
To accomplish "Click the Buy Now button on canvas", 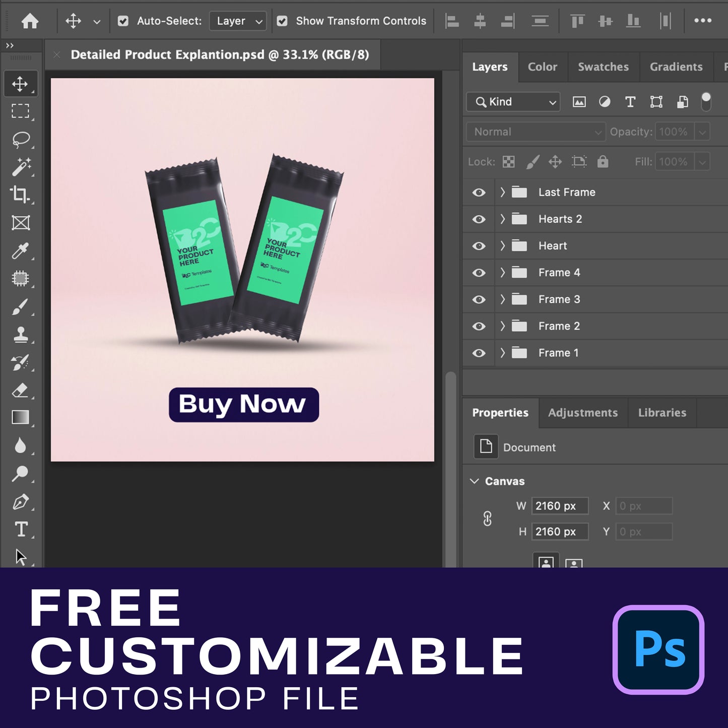I will (244, 405).
